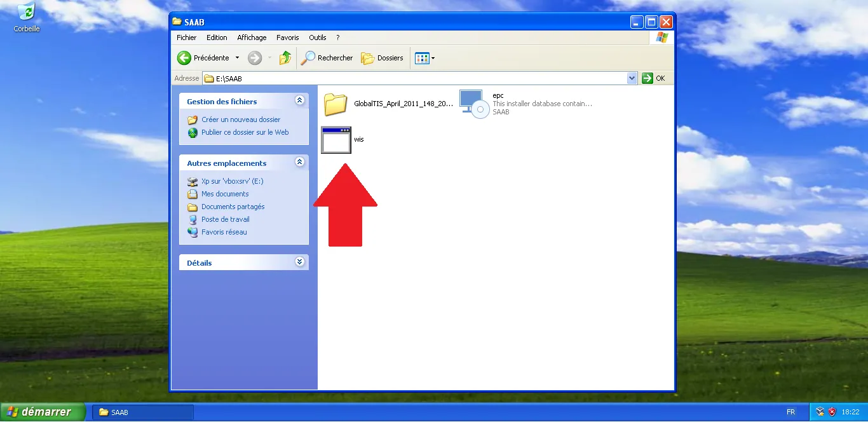Select the epc installer file icon

pyautogui.click(x=474, y=104)
